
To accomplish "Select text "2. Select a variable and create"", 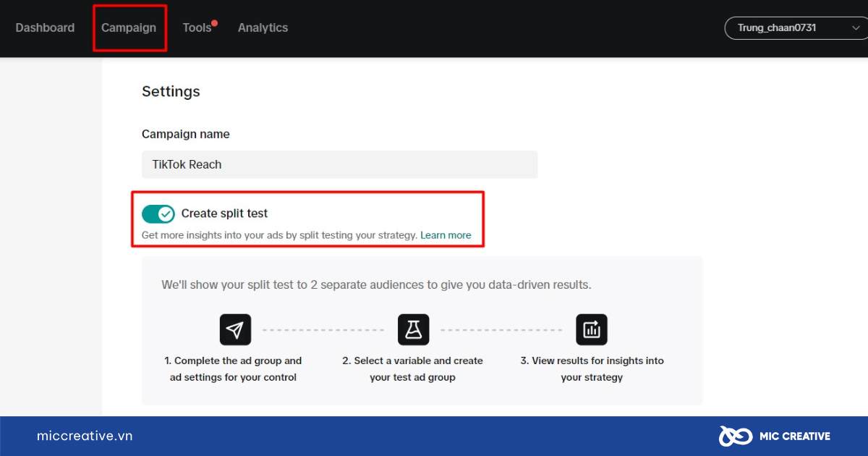I will pyautogui.click(x=413, y=360).
